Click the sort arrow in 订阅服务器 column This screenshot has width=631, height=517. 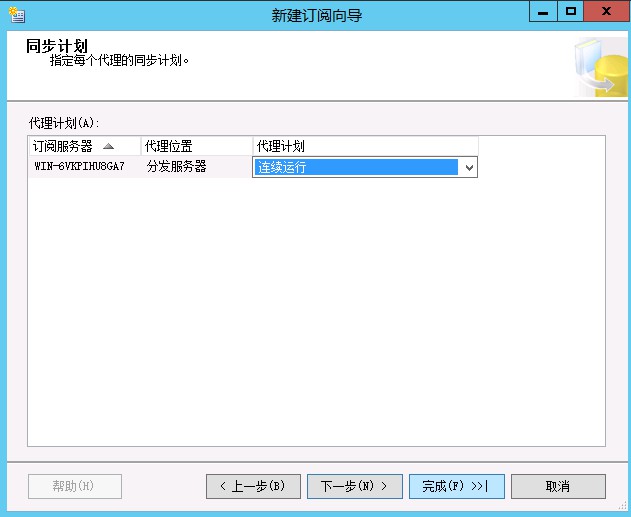[x=109, y=147]
